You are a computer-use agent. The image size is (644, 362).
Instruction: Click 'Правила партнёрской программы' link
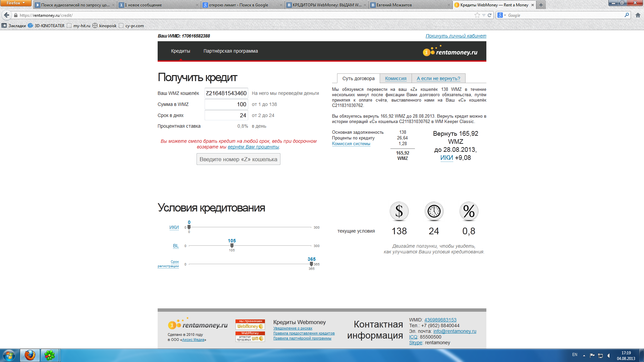coord(302,339)
